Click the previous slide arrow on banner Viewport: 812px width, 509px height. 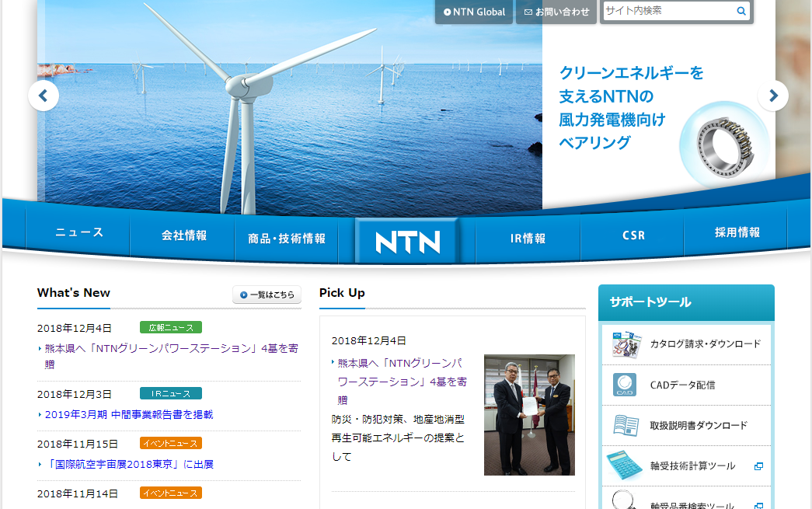tap(44, 96)
